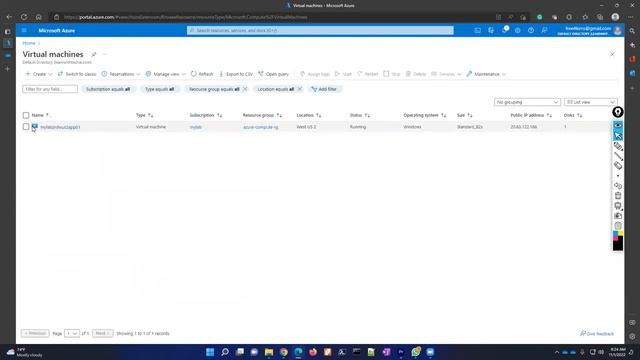
Task: Click the Home breadcrumb link
Action: [x=29, y=43]
